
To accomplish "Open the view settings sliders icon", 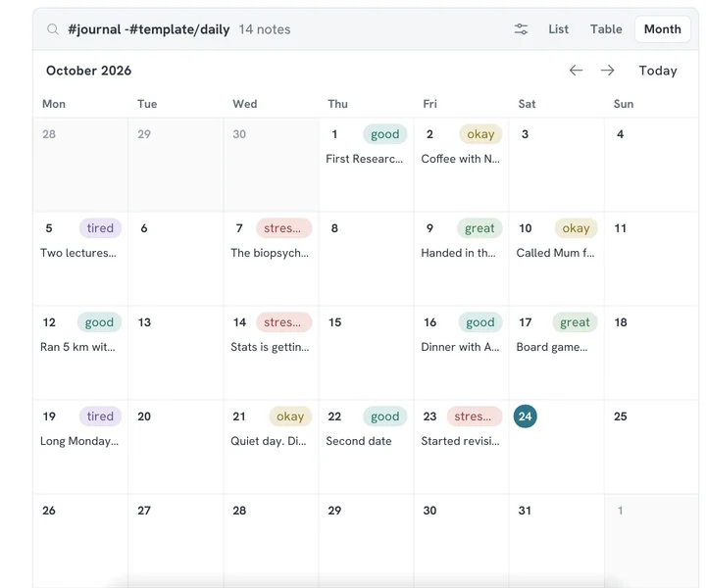I will click(x=521, y=29).
